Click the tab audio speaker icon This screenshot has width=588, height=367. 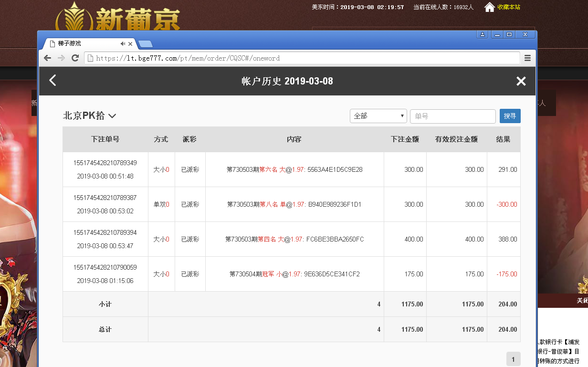[x=123, y=43]
